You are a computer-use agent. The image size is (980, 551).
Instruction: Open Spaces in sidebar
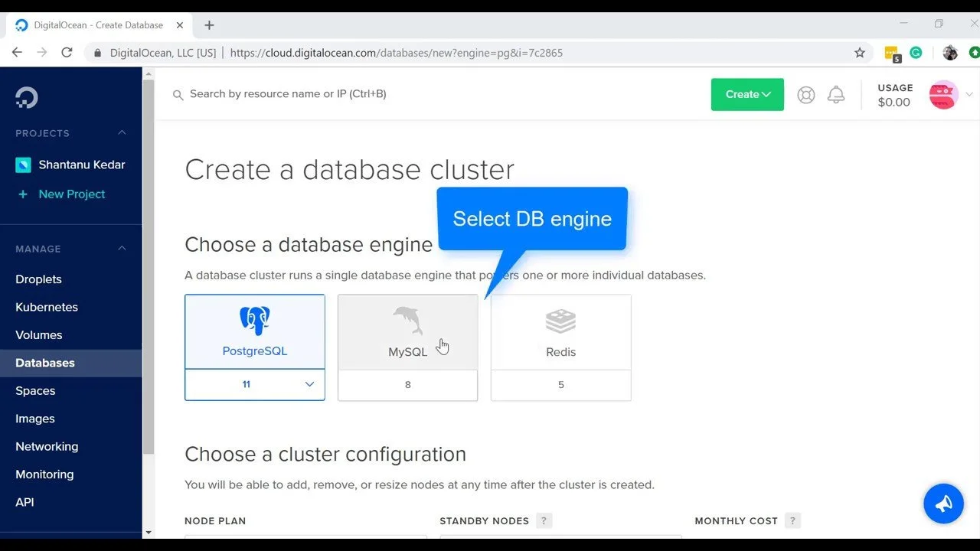click(x=35, y=391)
